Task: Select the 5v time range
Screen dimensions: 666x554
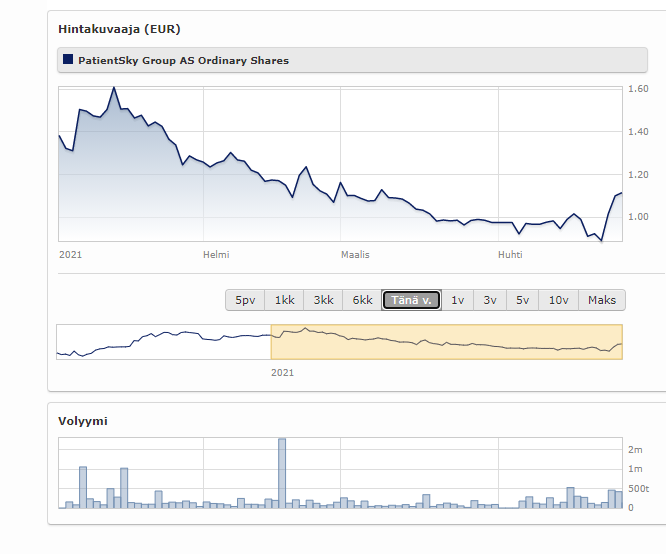Action: click(522, 300)
